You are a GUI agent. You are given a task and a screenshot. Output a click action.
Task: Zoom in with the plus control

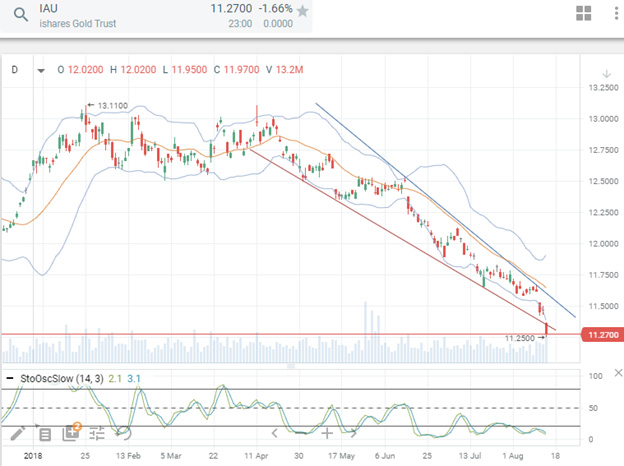327,433
